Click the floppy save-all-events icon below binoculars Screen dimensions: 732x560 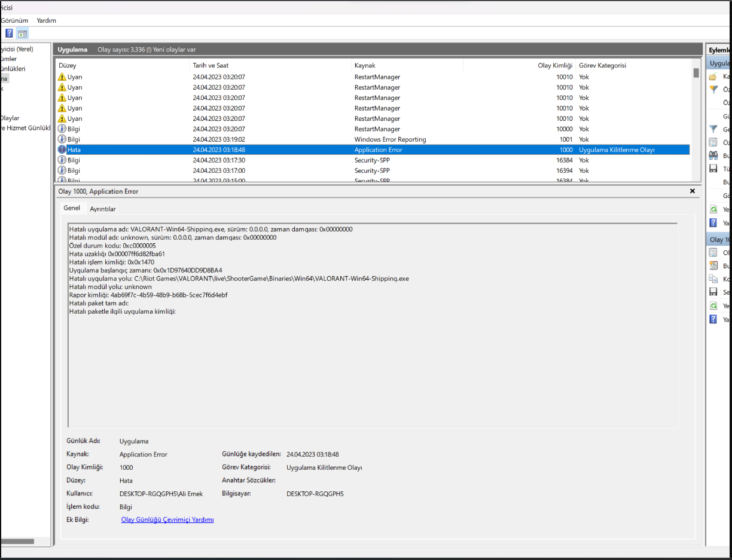pyautogui.click(x=713, y=169)
